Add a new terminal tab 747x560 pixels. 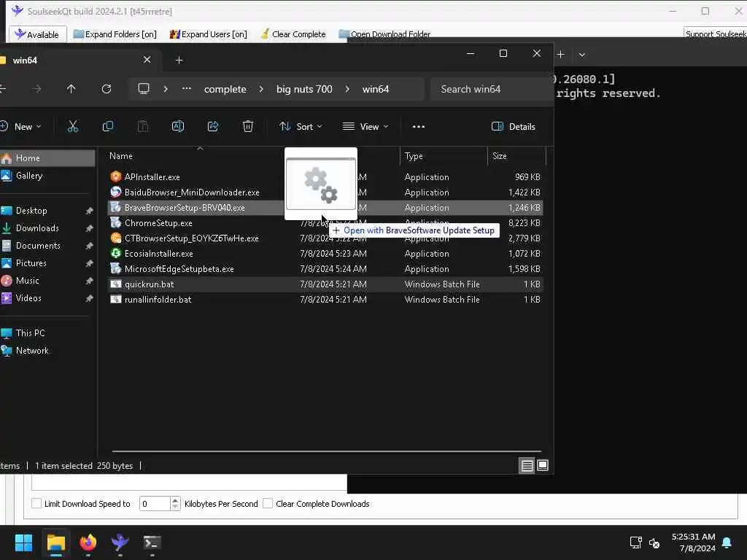(561, 55)
